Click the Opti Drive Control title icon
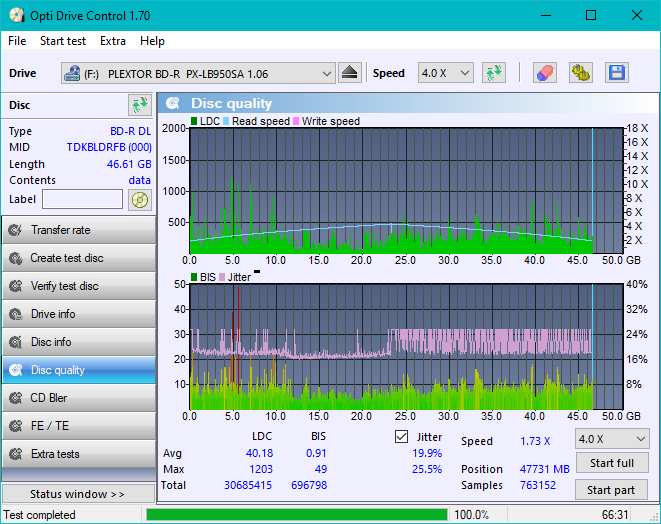The width and height of the screenshot is (661, 524). tap(16, 15)
